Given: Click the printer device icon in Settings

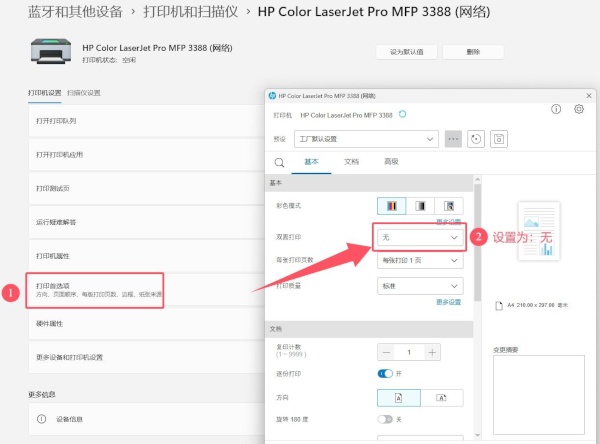Looking at the screenshot, I should point(51,51).
